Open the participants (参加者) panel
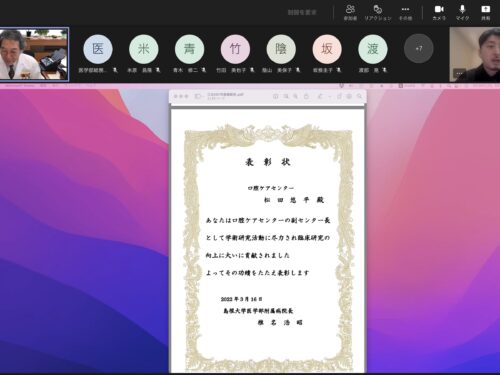Viewport: 500px width, 375px height. coord(350,13)
